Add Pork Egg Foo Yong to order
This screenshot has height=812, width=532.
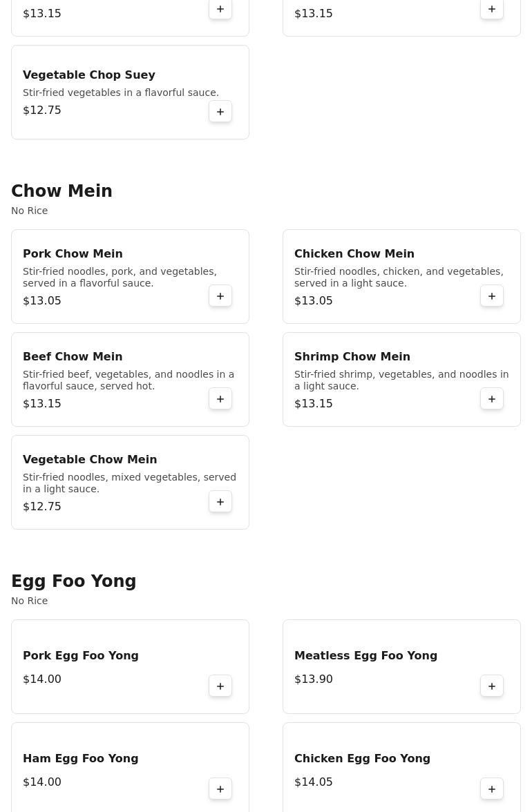[x=220, y=686]
